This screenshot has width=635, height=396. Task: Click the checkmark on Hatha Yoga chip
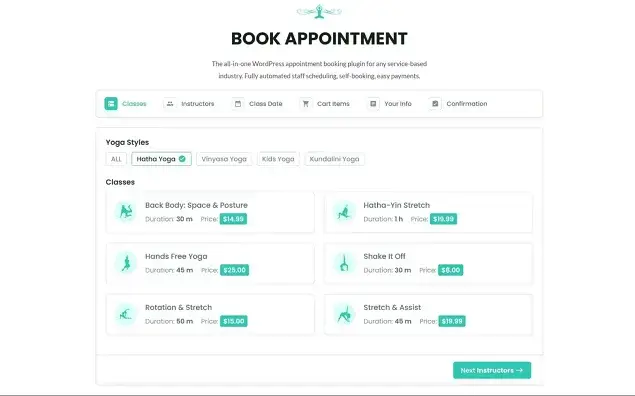182,159
